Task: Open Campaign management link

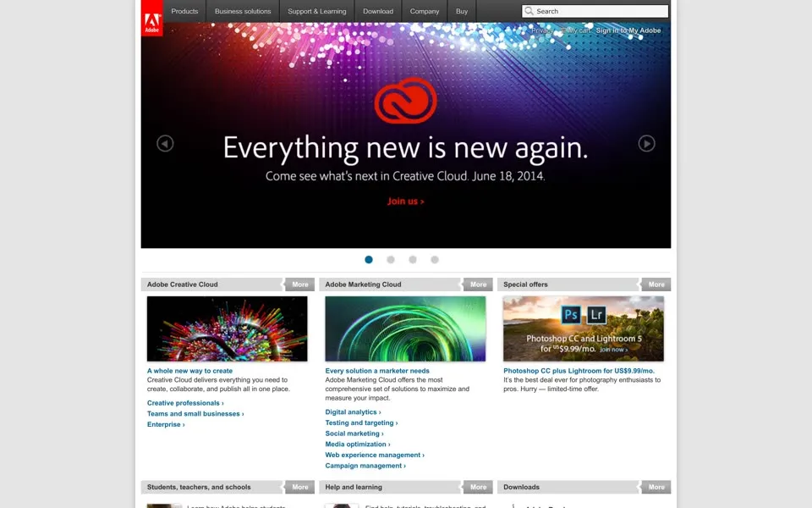Action: point(365,466)
